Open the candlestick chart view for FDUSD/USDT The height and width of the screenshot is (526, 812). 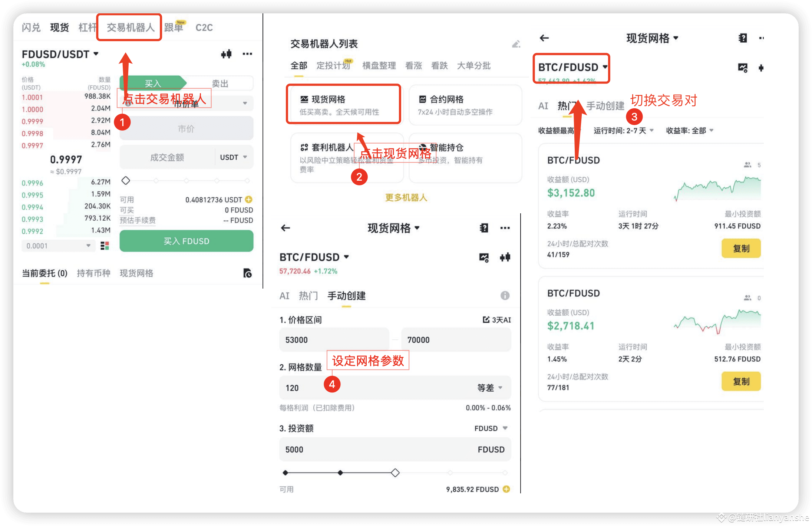point(226,54)
